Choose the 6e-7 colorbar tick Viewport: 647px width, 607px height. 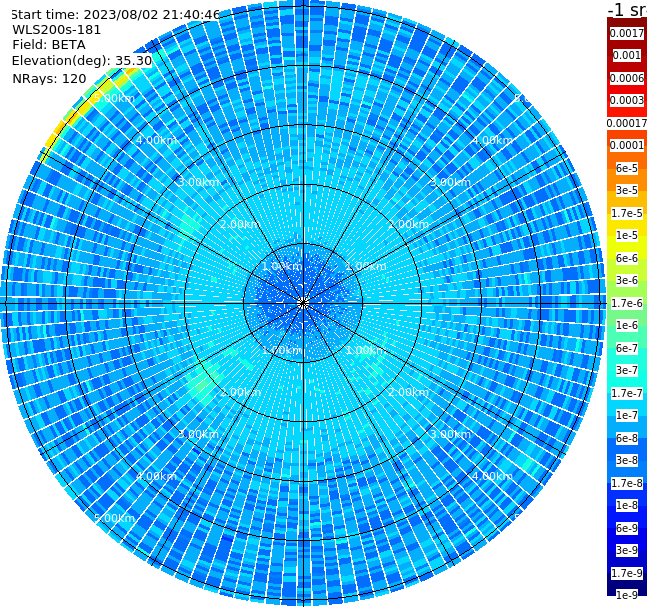(627, 348)
